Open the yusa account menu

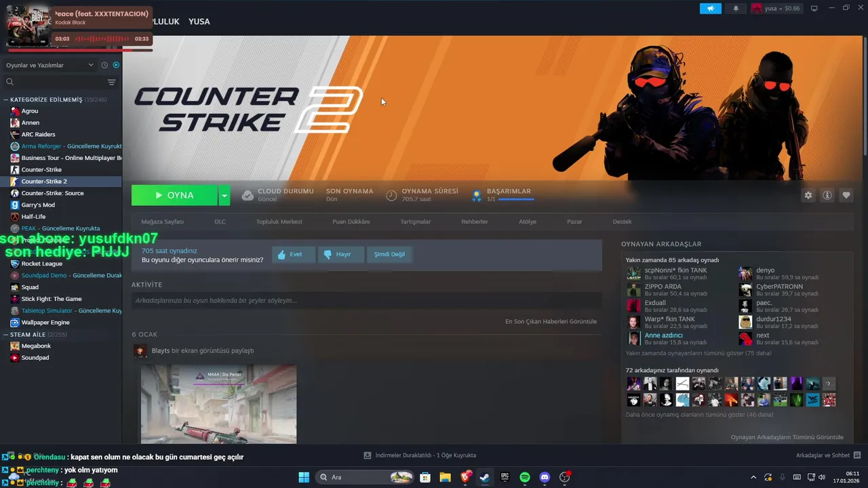[x=776, y=9]
